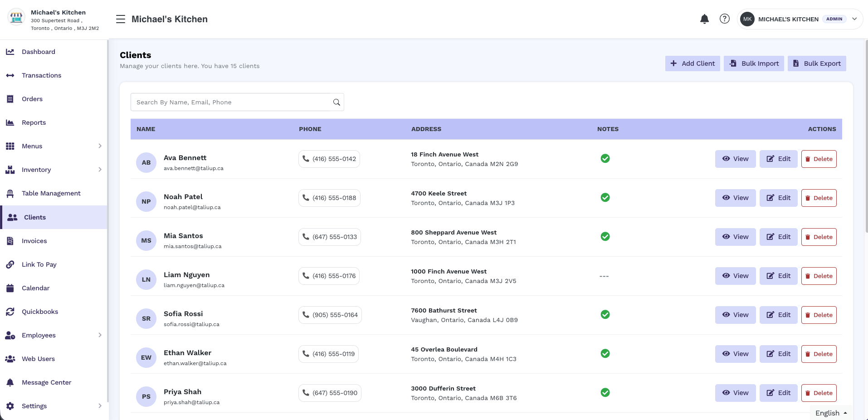The height and width of the screenshot is (420, 868).
Task: Click the Bulk Import button
Action: pyautogui.click(x=754, y=63)
